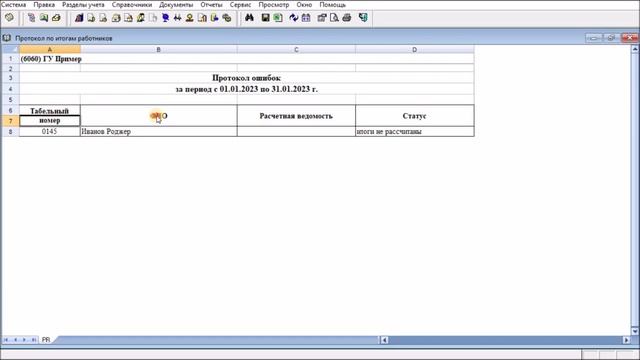Open the Справочники menu
This screenshot has width=640, height=360.
point(132,4)
